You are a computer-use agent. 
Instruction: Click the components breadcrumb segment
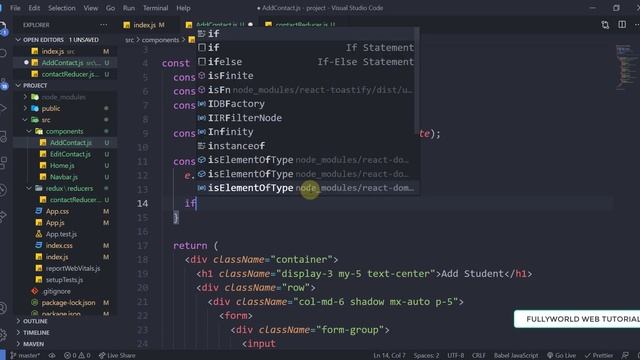(160, 40)
